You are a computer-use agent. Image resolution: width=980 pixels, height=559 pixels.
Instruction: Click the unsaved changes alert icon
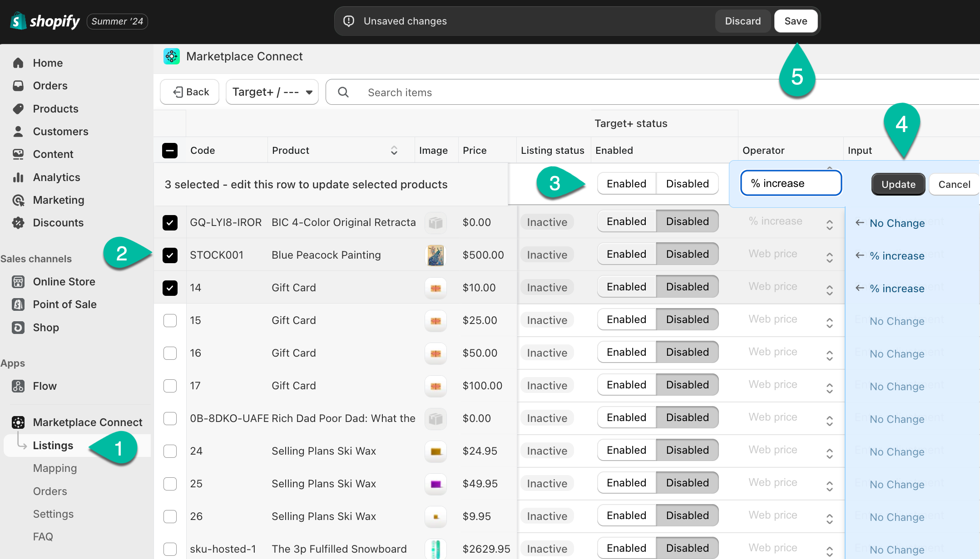(x=349, y=21)
